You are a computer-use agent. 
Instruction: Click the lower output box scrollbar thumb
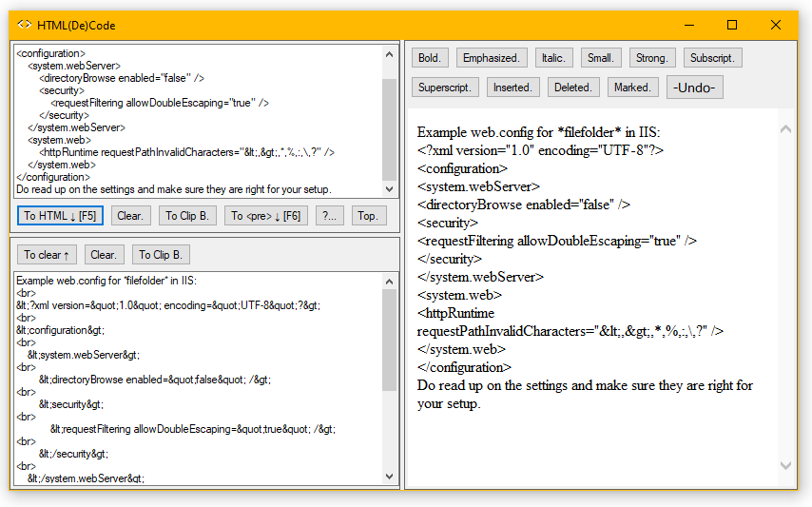click(x=390, y=341)
